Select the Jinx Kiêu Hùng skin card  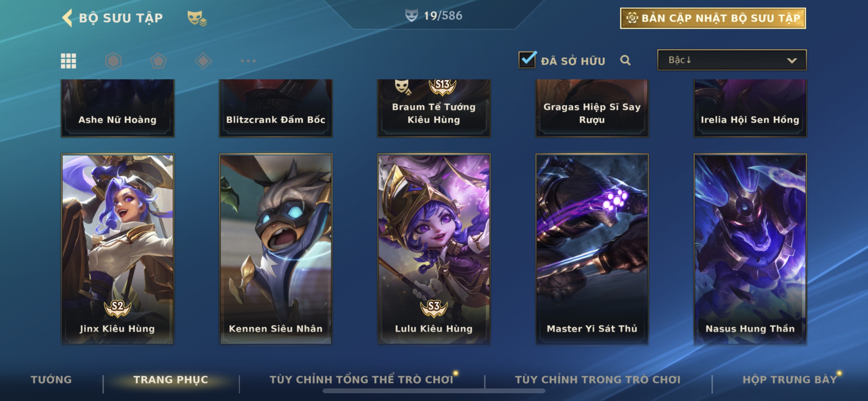pyautogui.click(x=118, y=249)
